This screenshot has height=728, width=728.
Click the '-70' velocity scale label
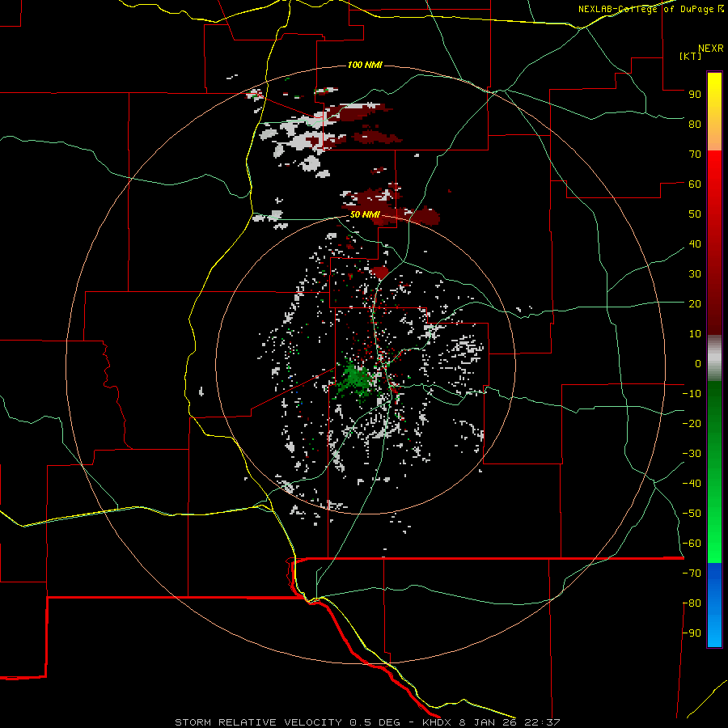coord(692,574)
